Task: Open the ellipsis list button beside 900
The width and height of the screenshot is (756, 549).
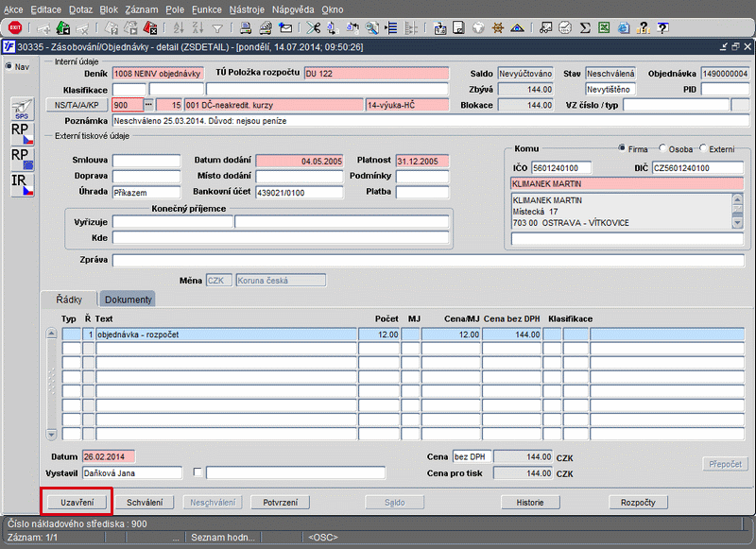Action: pyautogui.click(x=148, y=105)
